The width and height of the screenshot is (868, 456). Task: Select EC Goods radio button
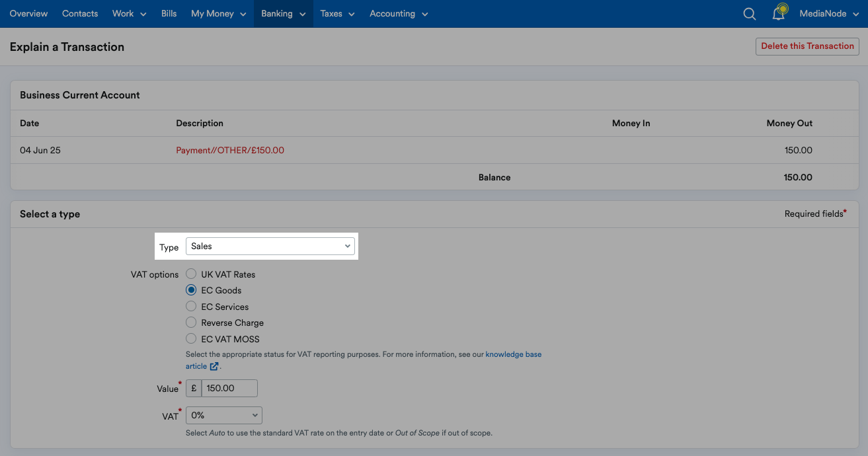[191, 290]
